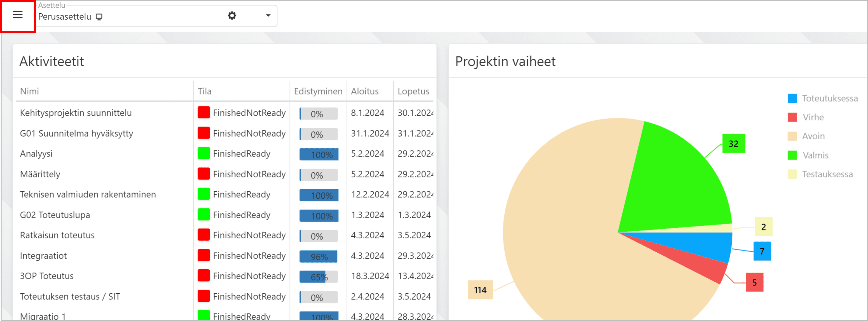Open the Ratkaisun toteutus activity row
Viewport: 868px width, 321px height.
point(57,235)
